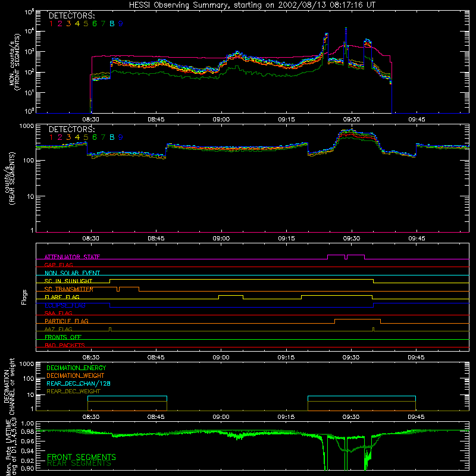Viewport: 476px width, 476px height.
Task: Click 1000 value on rear segments y-axis
Action: [x=27, y=126]
